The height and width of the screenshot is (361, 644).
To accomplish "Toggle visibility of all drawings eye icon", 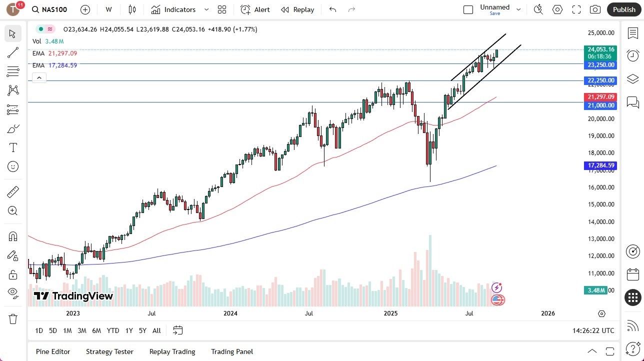I will (13, 292).
